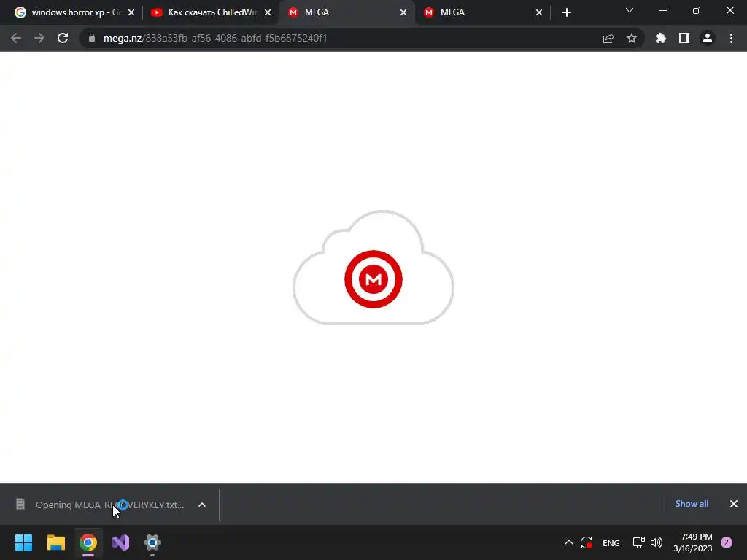Open a new browser tab
The image size is (747, 560).
tap(566, 12)
